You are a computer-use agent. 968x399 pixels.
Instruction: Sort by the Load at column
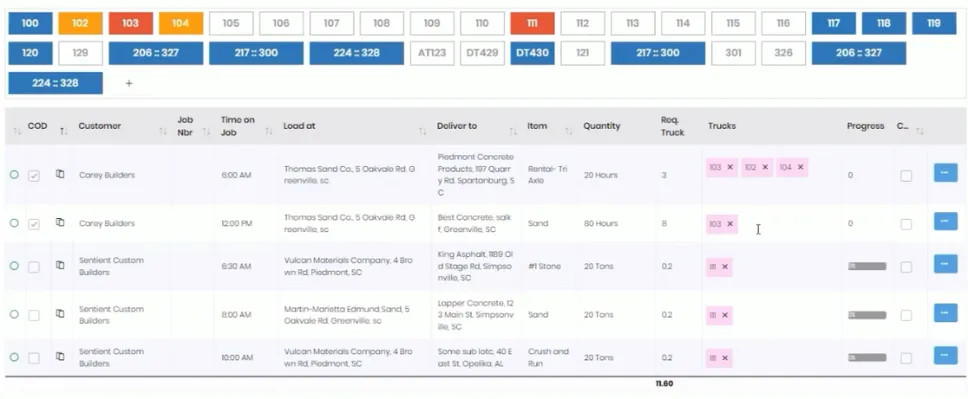pyautogui.click(x=422, y=131)
